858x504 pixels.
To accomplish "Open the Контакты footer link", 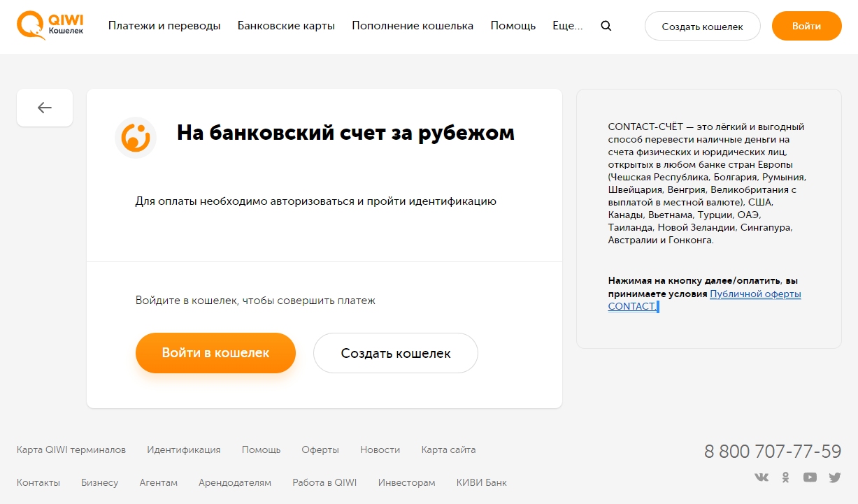I will tap(38, 482).
